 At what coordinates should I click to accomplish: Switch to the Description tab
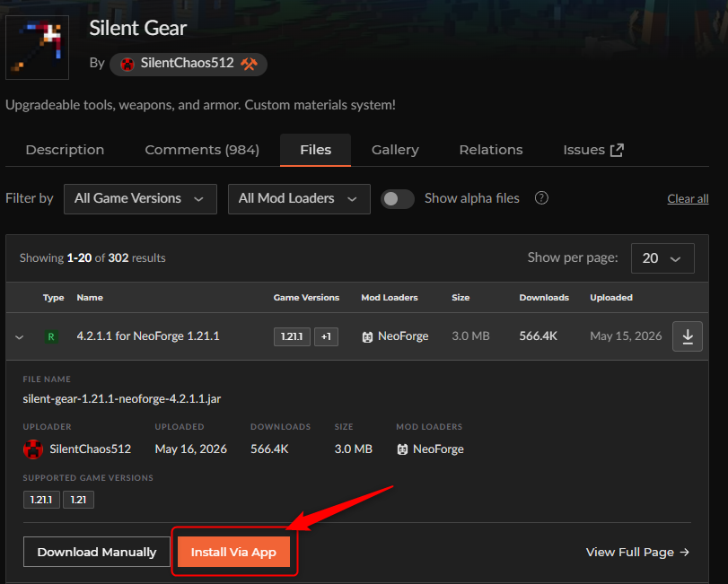65,150
